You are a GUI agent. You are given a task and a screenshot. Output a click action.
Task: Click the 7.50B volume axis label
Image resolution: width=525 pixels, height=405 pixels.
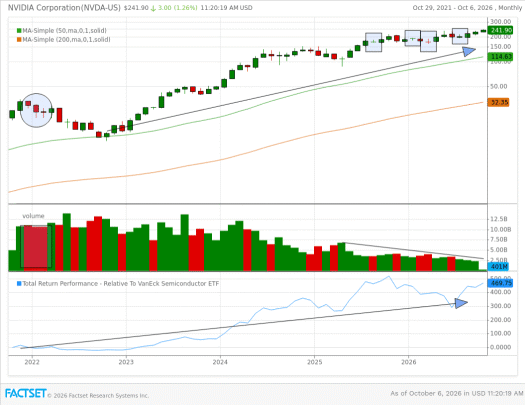click(500, 240)
